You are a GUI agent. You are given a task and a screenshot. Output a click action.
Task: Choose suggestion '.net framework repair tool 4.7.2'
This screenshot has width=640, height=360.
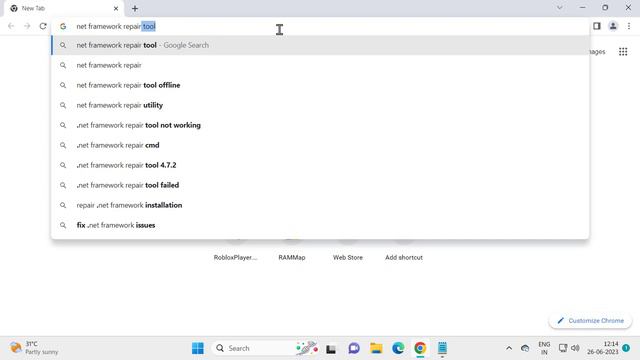[x=320, y=165]
